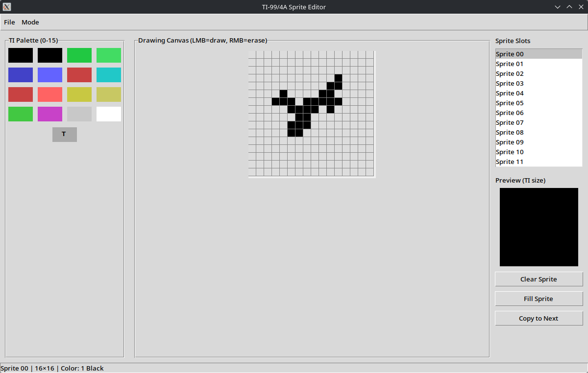Choose the dark yellow palette swatch
The height and width of the screenshot is (373, 588).
pyautogui.click(x=79, y=94)
